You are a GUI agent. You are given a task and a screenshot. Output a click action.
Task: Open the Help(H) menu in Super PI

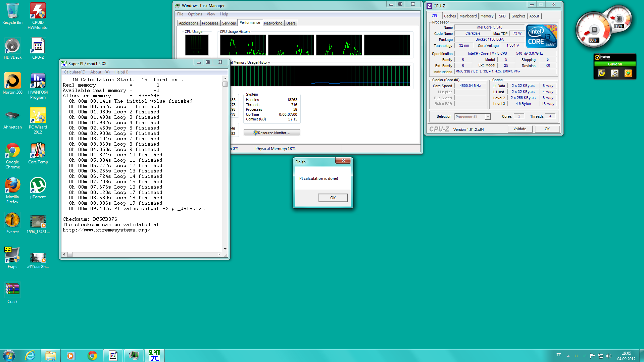pos(121,72)
